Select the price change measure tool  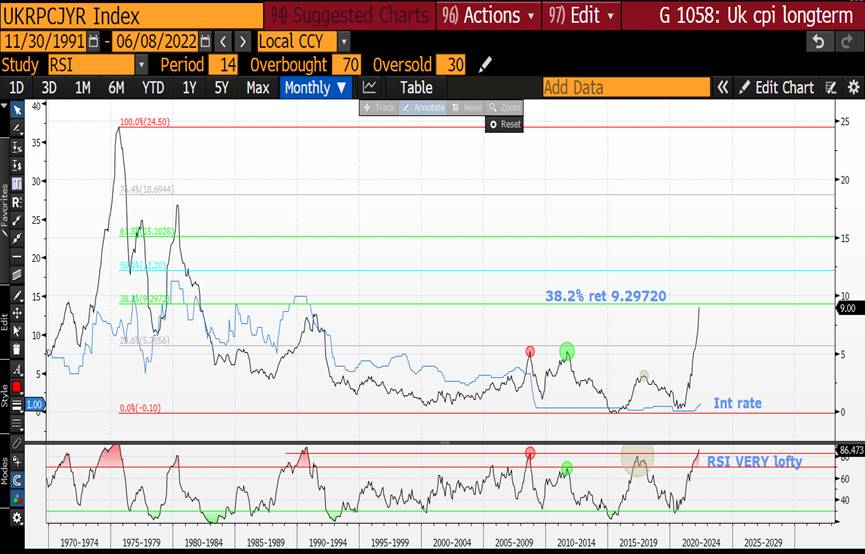(x=17, y=166)
